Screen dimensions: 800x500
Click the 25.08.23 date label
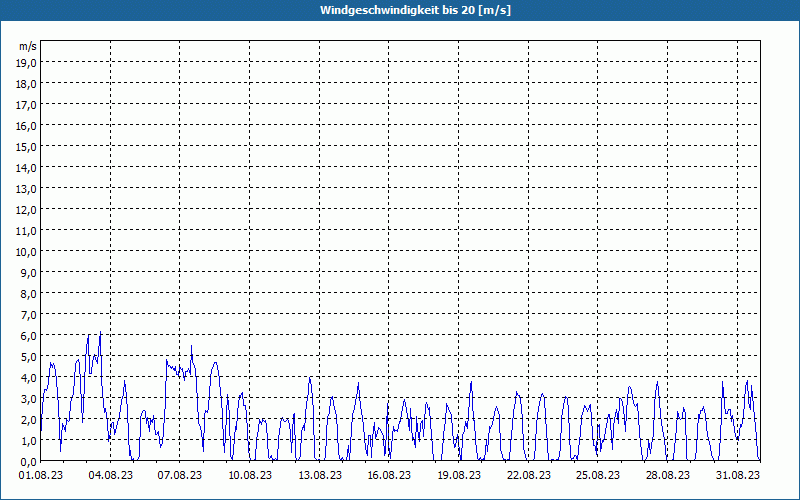click(598, 475)
